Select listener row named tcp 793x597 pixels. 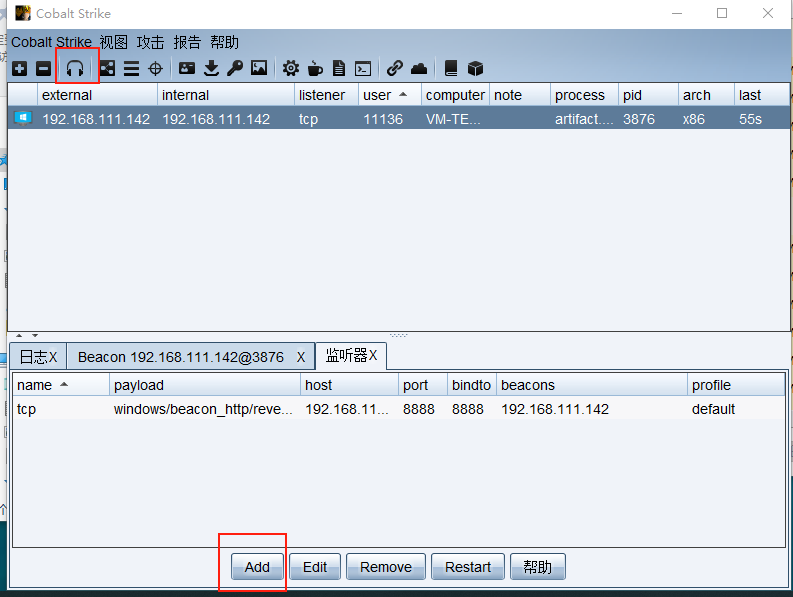[x=399, y=409]
